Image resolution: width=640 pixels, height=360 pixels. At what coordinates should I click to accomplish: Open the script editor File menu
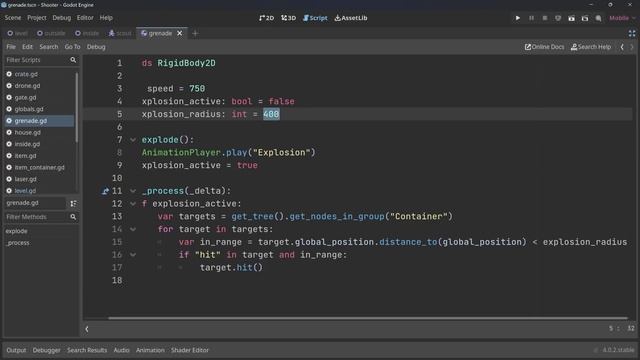pos(11,47)
